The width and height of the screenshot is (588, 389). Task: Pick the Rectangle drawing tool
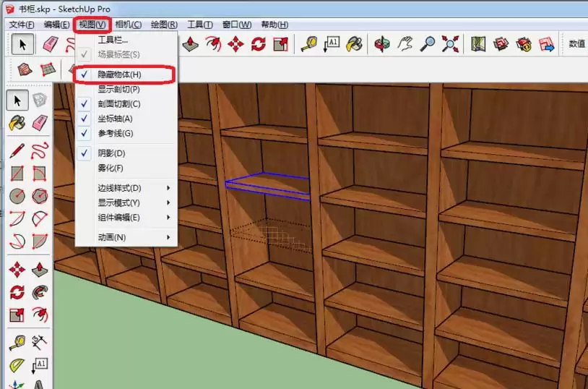[x=17, y=174]
